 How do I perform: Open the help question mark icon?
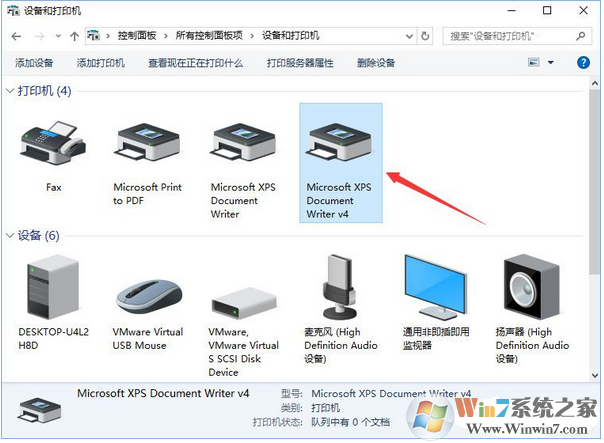pyautogui.click(x=584, y=62)
